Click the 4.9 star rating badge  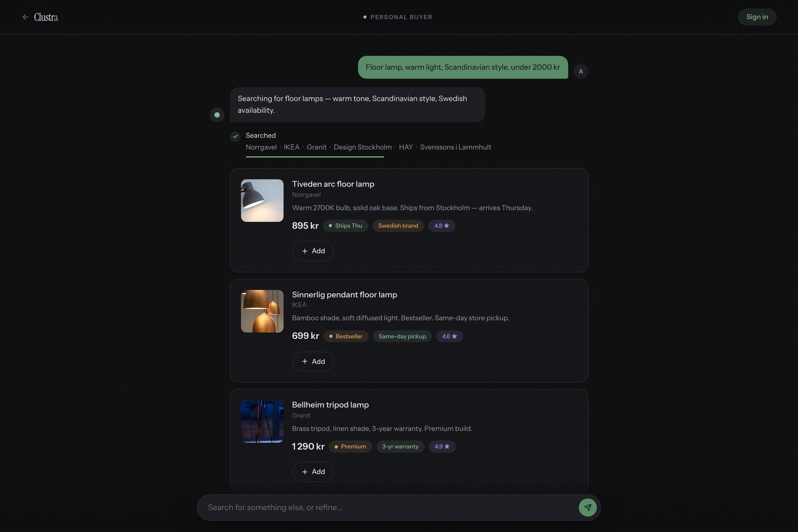click(442, 447)
